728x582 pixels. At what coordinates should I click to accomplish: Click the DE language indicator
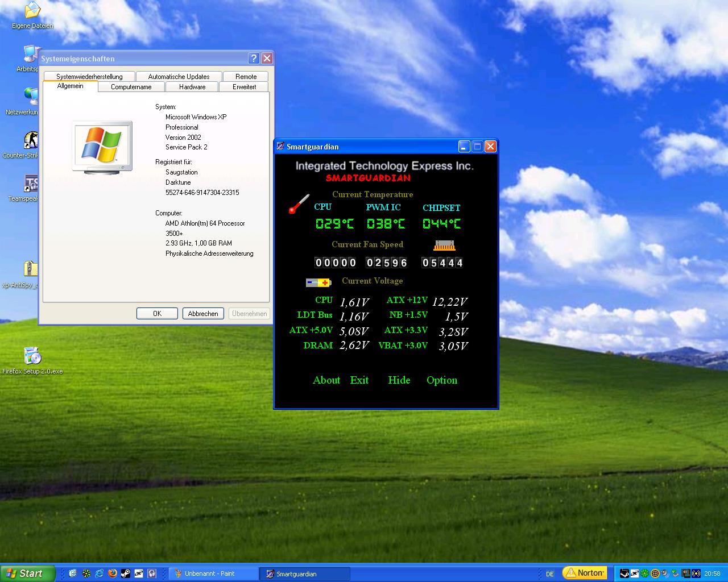click(550, 574)
